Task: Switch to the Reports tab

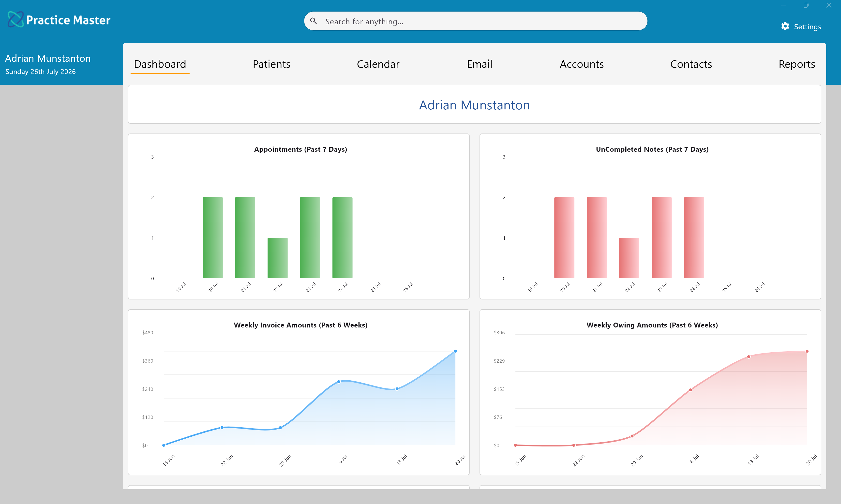Action: point(796,64)
